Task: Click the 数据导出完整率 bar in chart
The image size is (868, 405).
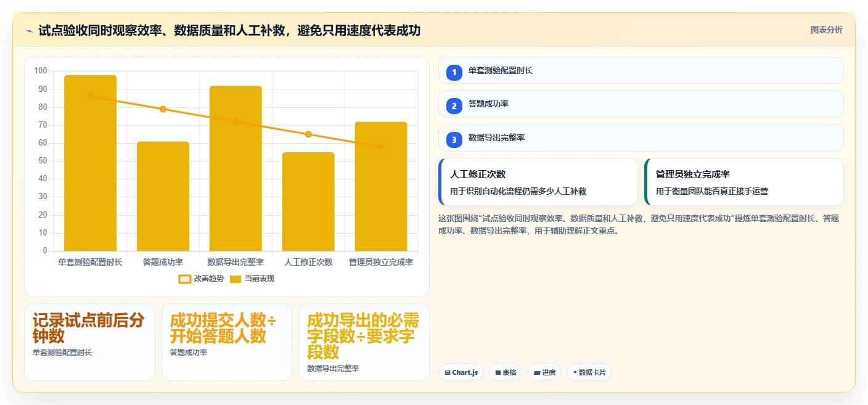Action: [235, 168]
